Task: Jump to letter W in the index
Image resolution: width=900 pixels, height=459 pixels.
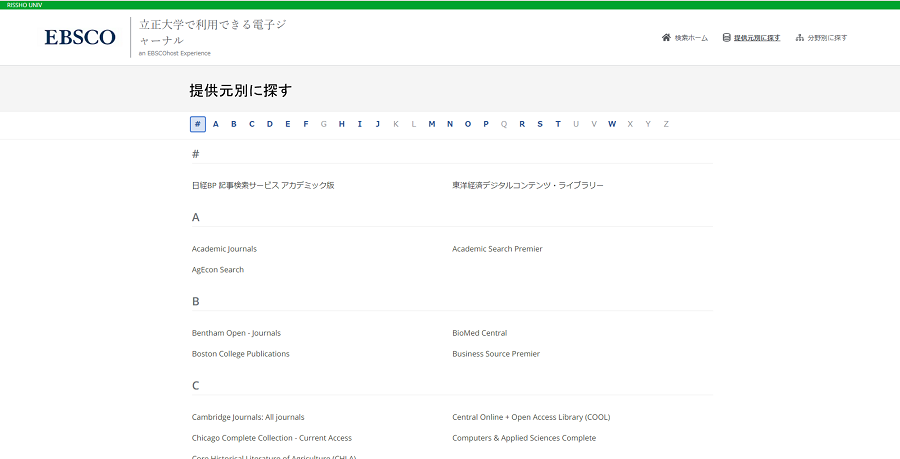Action: (x=612, y=124)
